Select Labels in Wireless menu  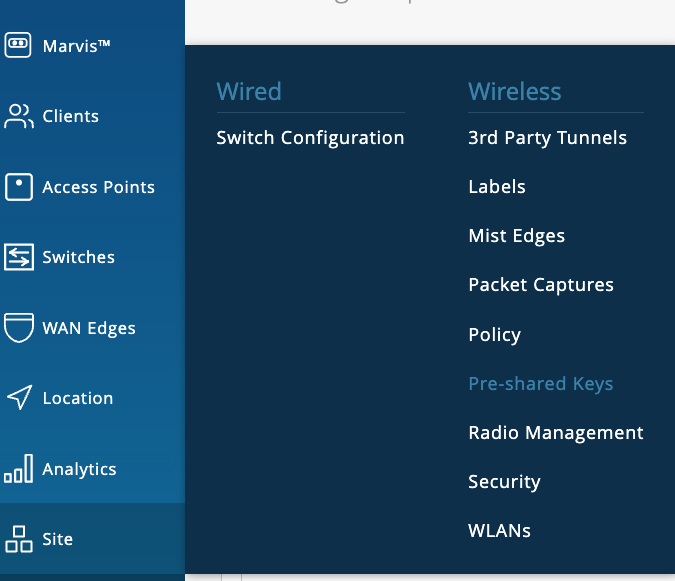point(496,187)
